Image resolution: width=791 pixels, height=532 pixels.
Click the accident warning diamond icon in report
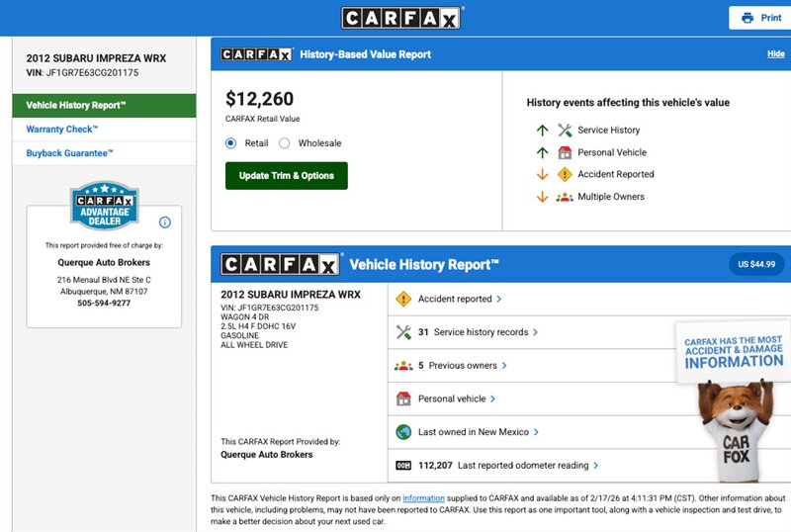tap(402, 299)
